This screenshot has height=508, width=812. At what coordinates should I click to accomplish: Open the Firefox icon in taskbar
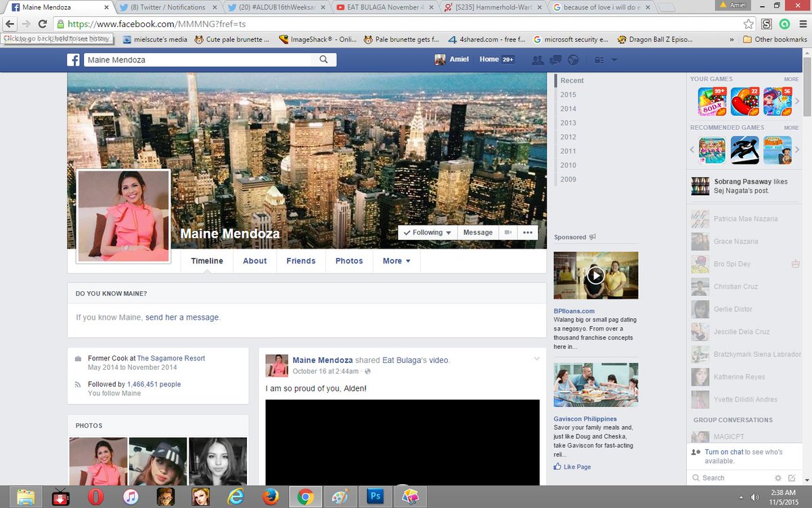click(271, 496)
